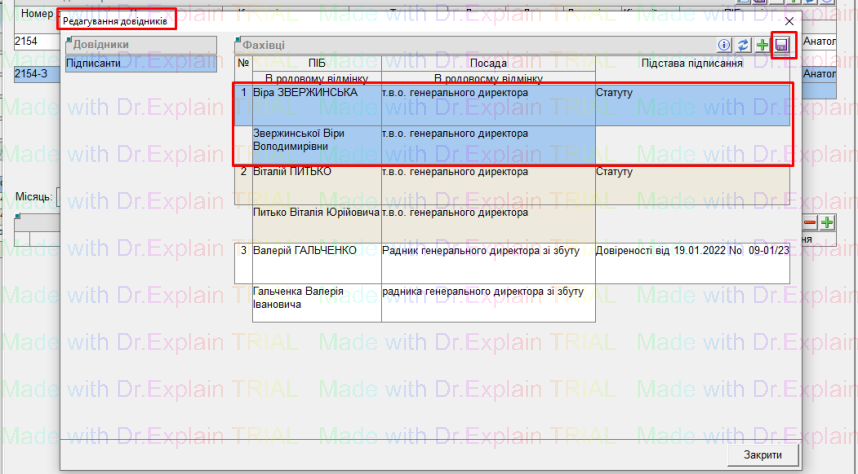Select Віталій ПИТЬКО name cell
The width and height of the screenshot is (858, 474).
[x=316, y=172]
